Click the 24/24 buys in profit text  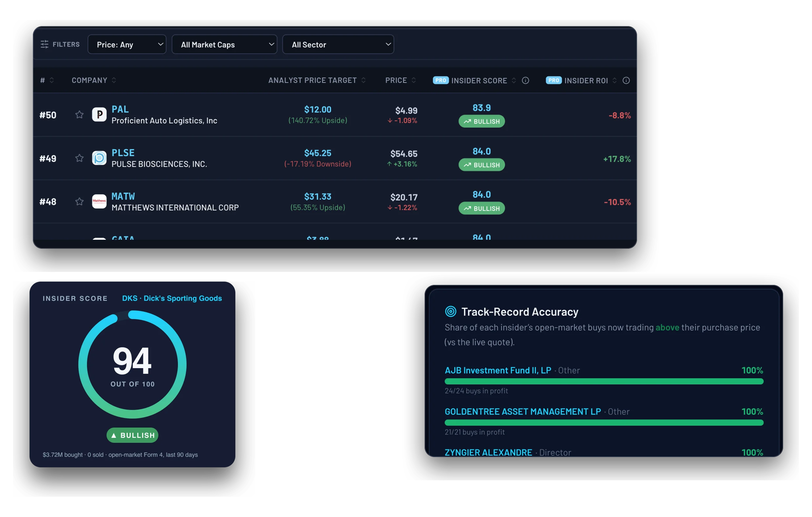tap(476, 391)
